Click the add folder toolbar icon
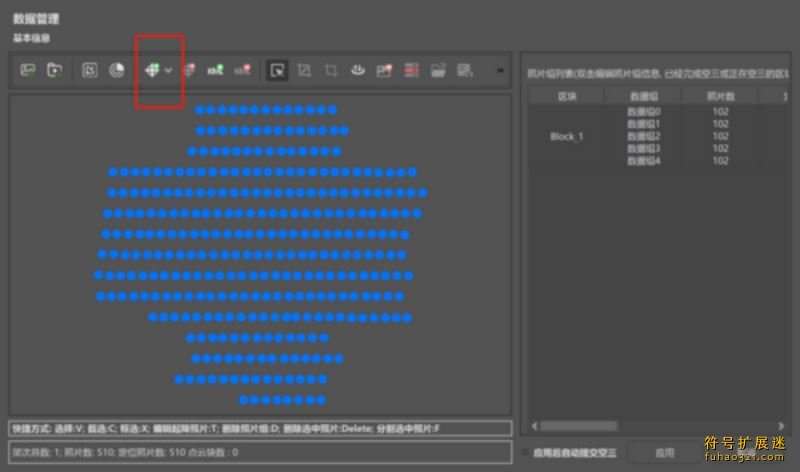The height and width of the screenshot is (472, 800). (x=55, y=70)
